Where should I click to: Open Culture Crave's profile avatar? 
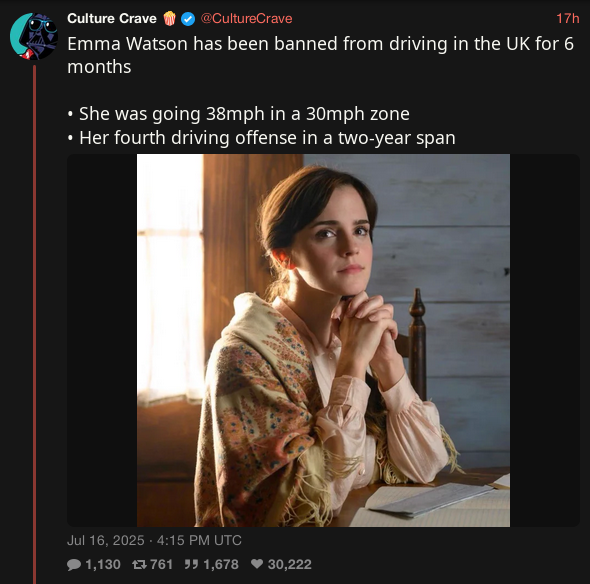34,36
